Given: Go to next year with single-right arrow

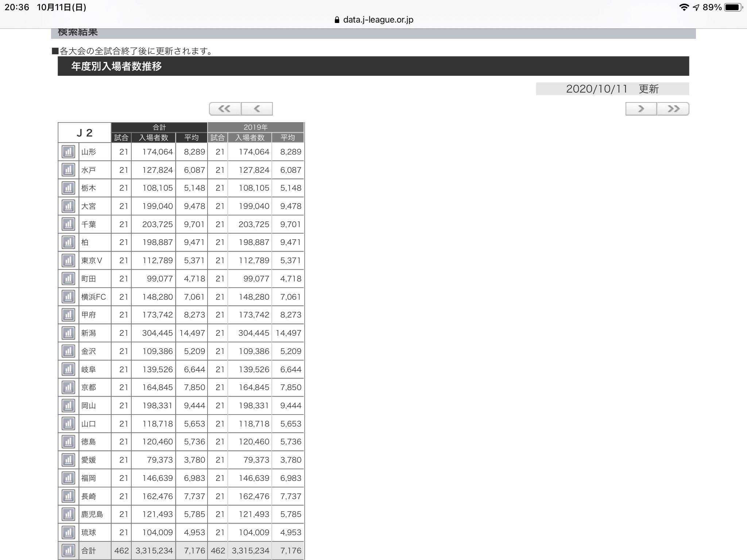Looking at the screenshot, I should point(641,109).
